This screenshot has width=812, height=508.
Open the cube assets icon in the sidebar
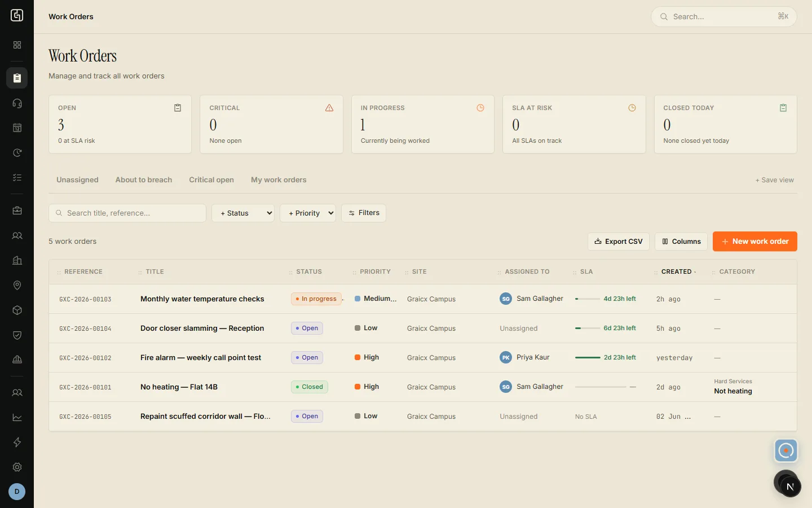point(17,310)
